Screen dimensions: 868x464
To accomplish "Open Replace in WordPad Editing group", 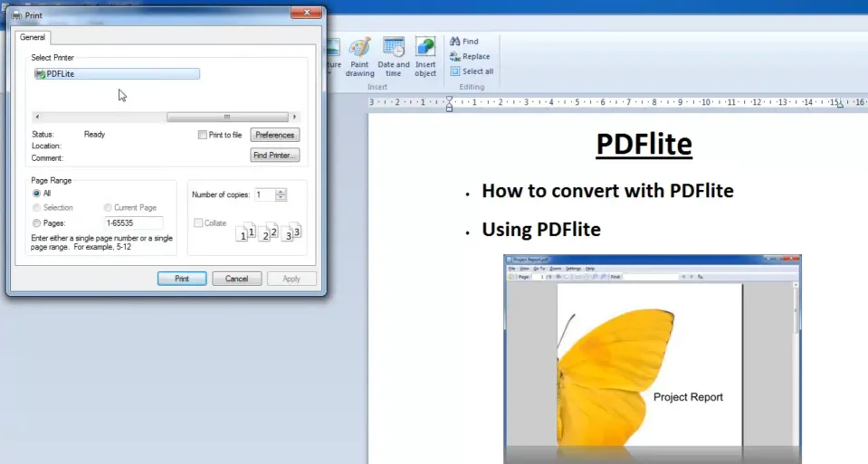I will (x=470, y=56).
